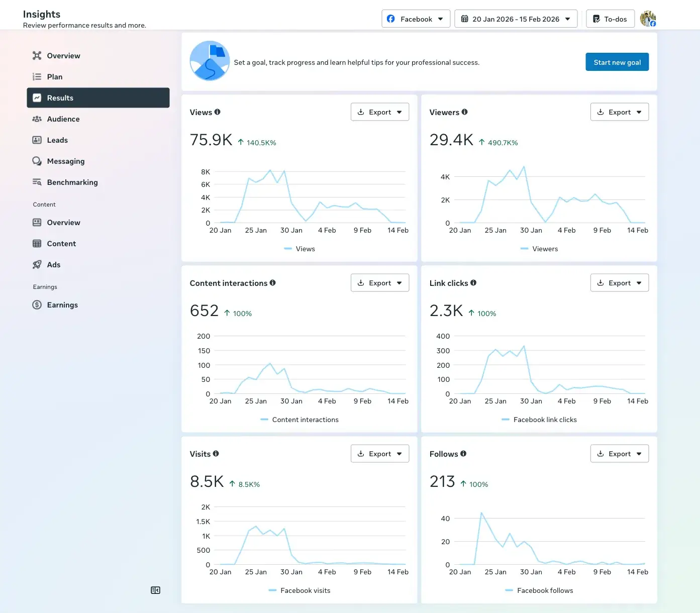
Task: Open the profile avatar in header
Action: click(648, 19)
